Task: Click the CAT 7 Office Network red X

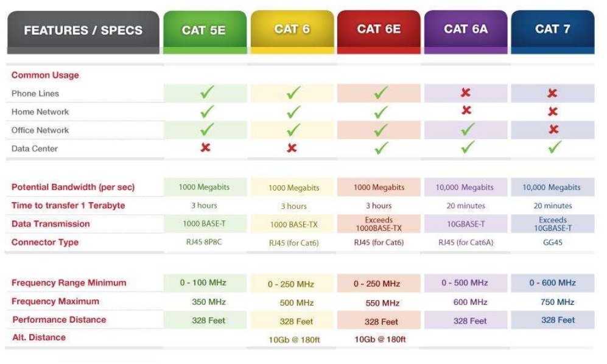Action: 553,129
